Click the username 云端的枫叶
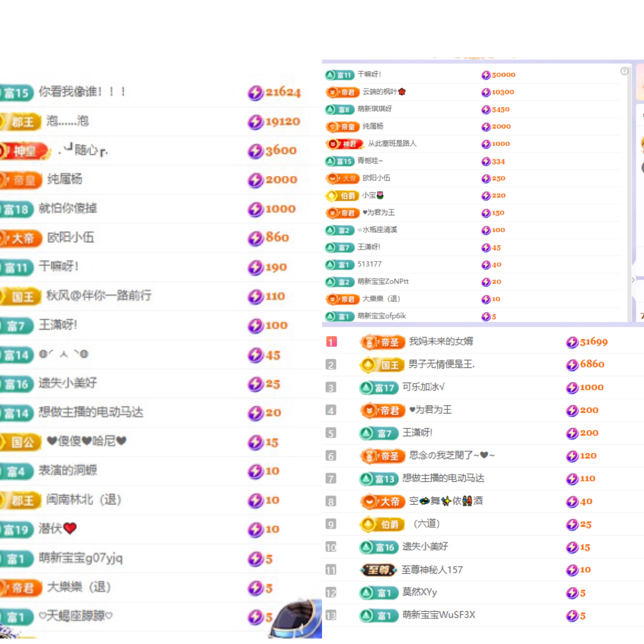This screenshot has width=644, height=644. pyautogui.click(x=384, y=92)
